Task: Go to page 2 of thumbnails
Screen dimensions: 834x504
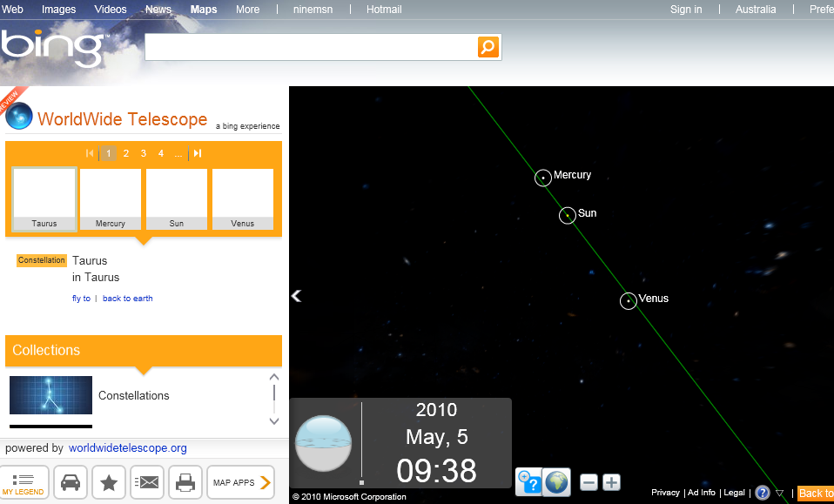Action: [126, 153]
